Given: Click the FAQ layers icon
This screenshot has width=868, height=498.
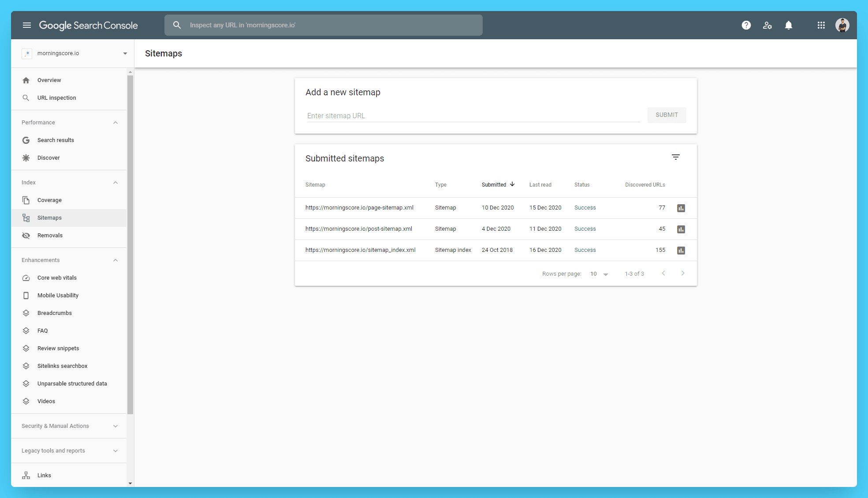Looking at the screenshot, I should [26, 331].
